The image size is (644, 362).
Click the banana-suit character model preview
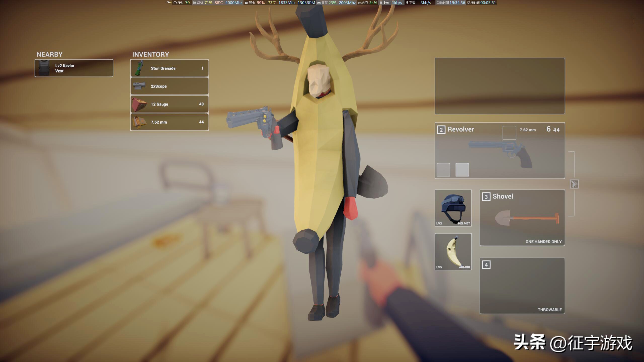point(325,163)
